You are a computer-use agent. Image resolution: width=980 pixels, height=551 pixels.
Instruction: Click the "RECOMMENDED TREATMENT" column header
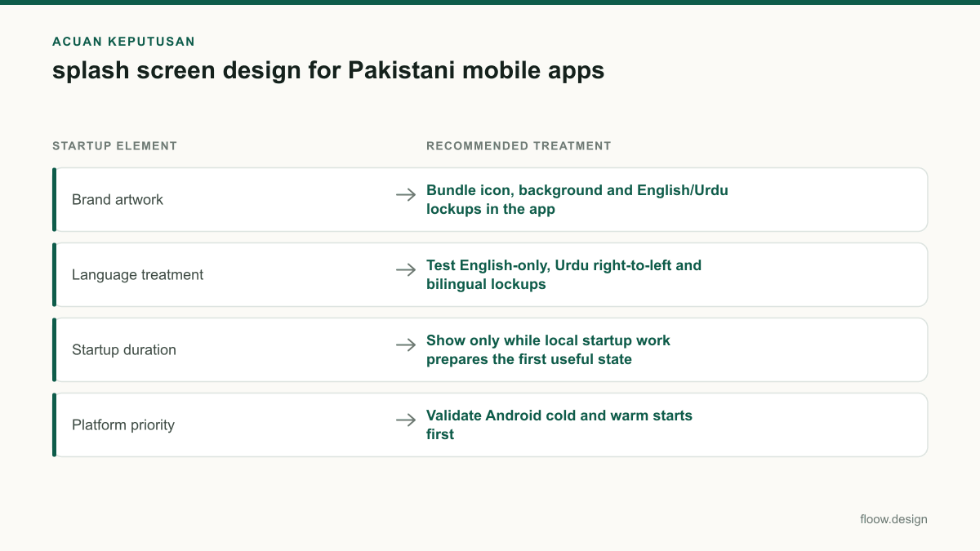(x=519, y=146)
